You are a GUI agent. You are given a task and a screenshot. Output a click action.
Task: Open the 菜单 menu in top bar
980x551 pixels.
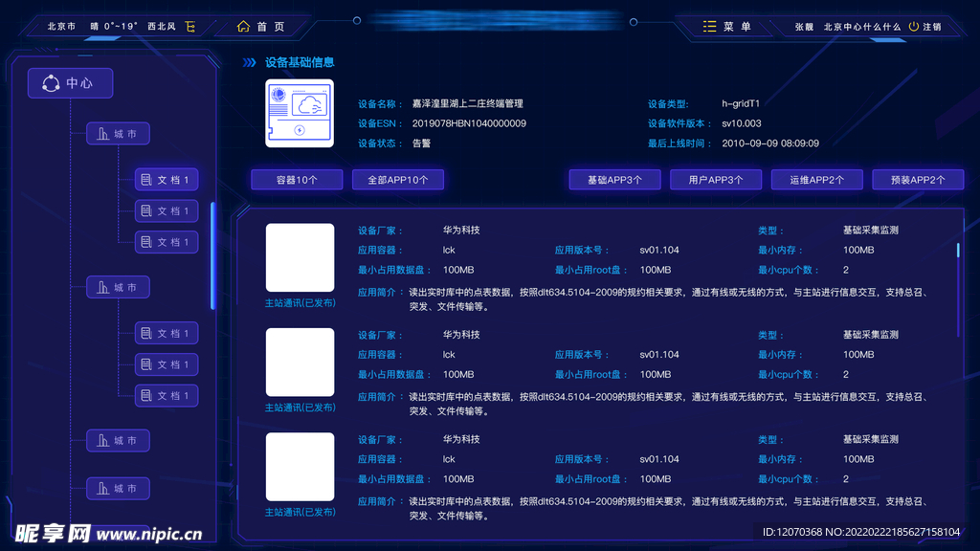(x=736, y=27)
